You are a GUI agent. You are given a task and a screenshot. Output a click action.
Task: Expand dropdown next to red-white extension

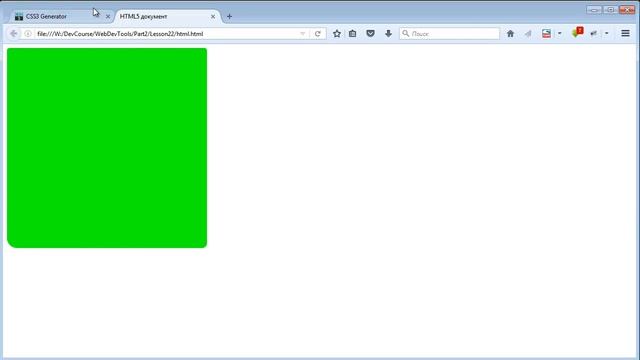(x=560, y=34)
